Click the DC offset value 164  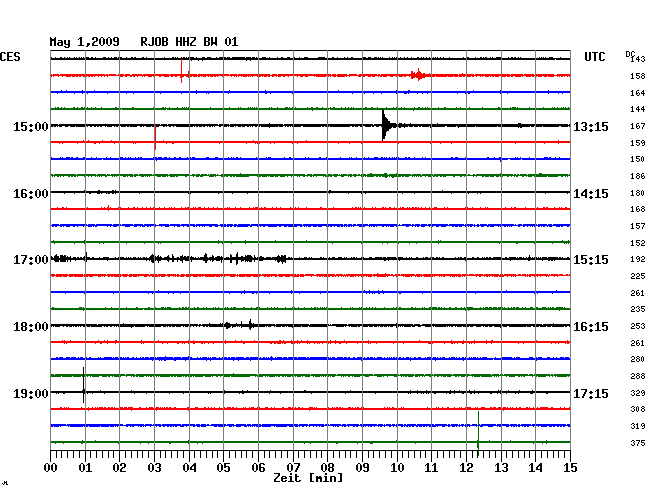pos(638,93)
